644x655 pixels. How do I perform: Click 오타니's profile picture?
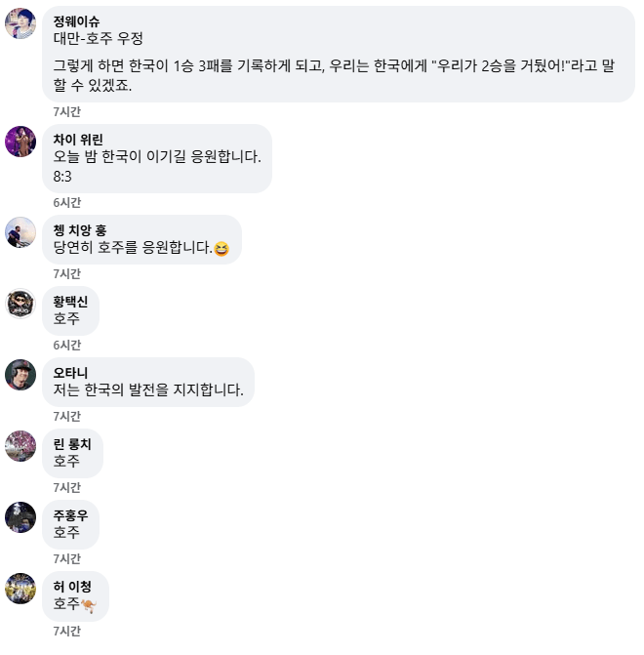pyautogui.click(x=20, y=375)
